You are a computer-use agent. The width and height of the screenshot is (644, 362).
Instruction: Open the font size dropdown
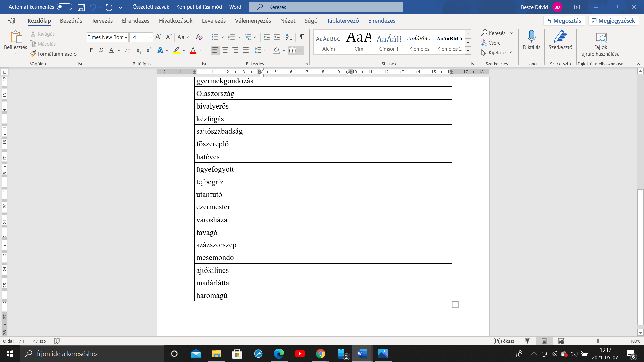[150, 37]
